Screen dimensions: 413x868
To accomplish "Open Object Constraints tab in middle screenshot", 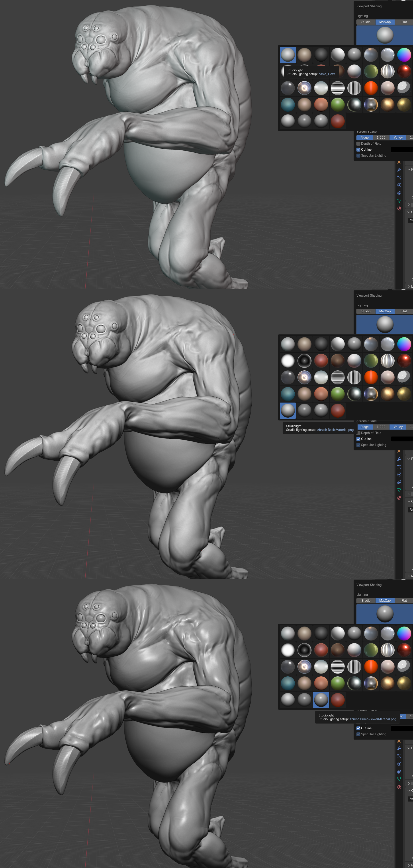I will (x=399, y=483).
